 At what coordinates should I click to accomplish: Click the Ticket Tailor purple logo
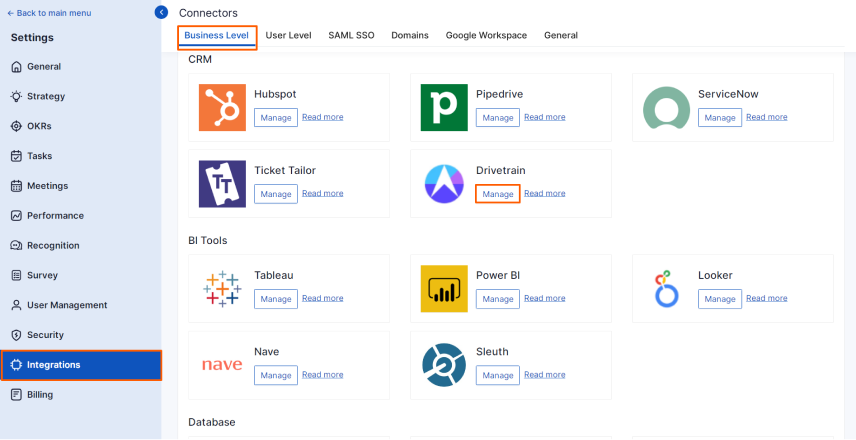click(x=222, y=184)
